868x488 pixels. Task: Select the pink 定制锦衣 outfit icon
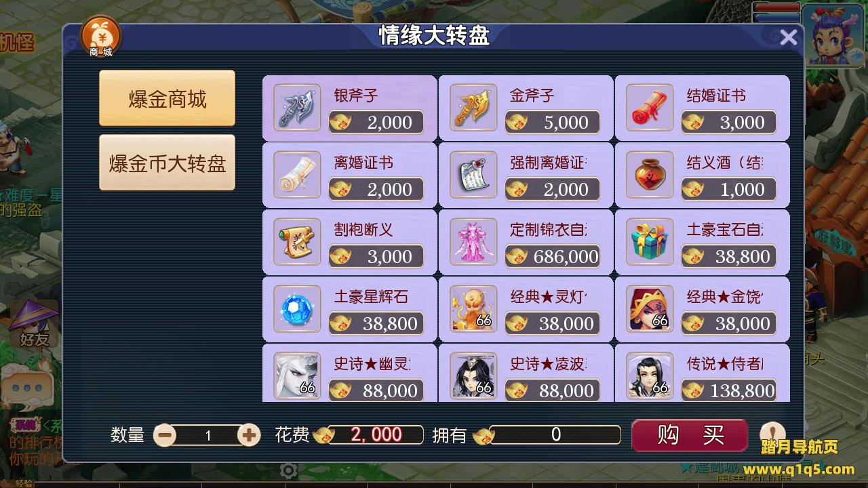point(473,242)
